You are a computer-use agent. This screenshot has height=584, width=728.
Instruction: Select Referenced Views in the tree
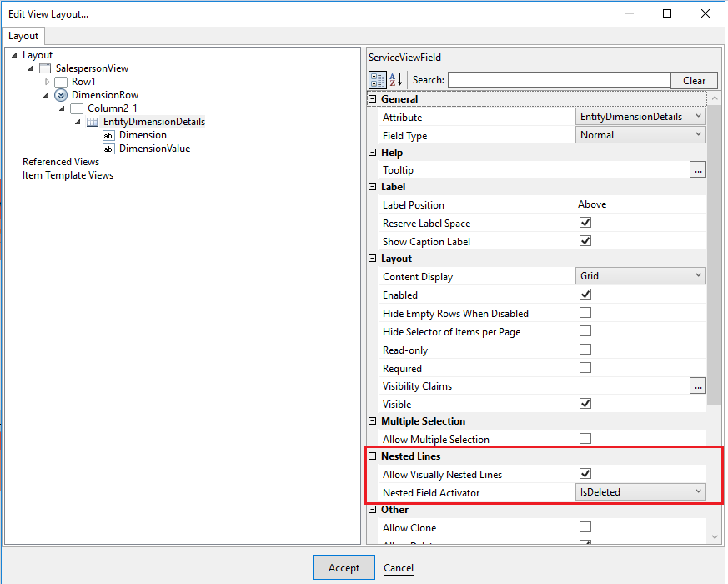coord(61,162)
